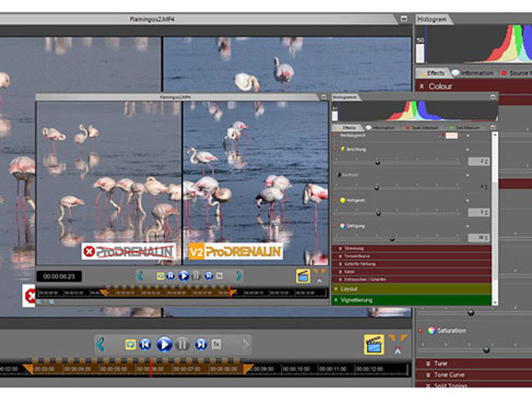Viewport: 532px width, 399px height.
Task: Toggle Saturation red dot in back window
Action: click(420, 330)
